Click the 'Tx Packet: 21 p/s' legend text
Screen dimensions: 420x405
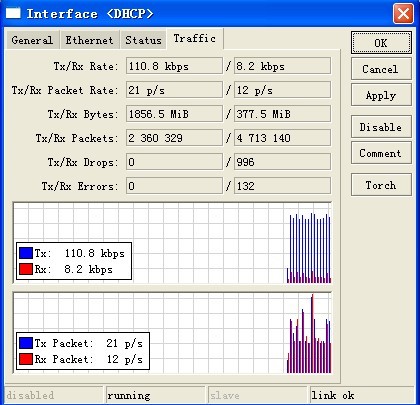coord(88,343)
